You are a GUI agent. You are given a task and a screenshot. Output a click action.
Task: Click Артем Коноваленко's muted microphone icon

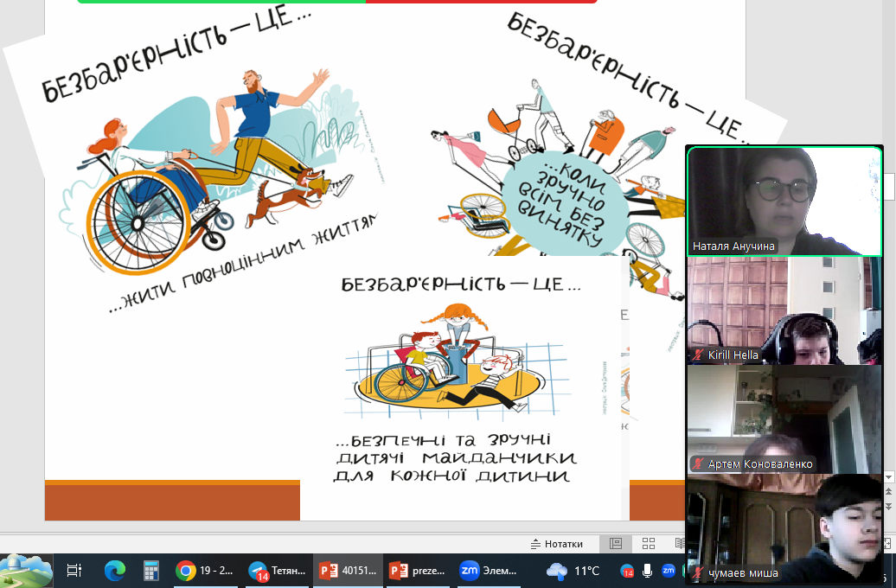click(x=698, y=464)
